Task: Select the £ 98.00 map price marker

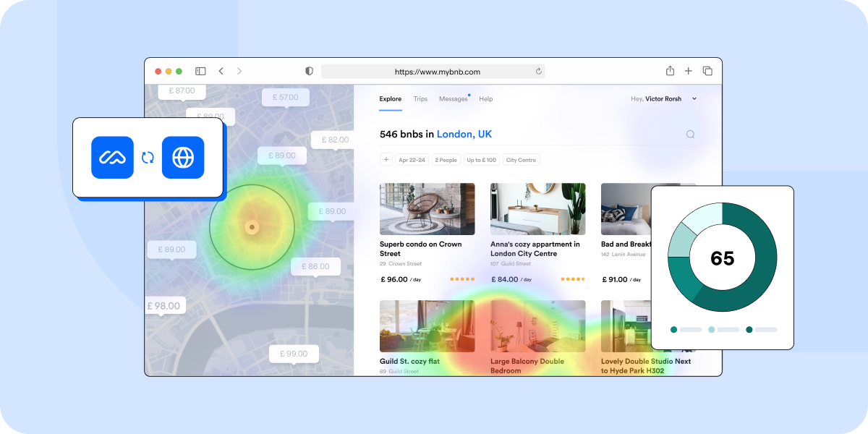Action: tap(165, 306)
